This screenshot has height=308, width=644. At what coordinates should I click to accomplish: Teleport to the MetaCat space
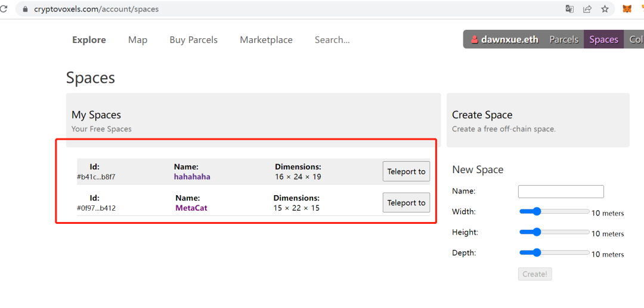click(x=406, y=203)
